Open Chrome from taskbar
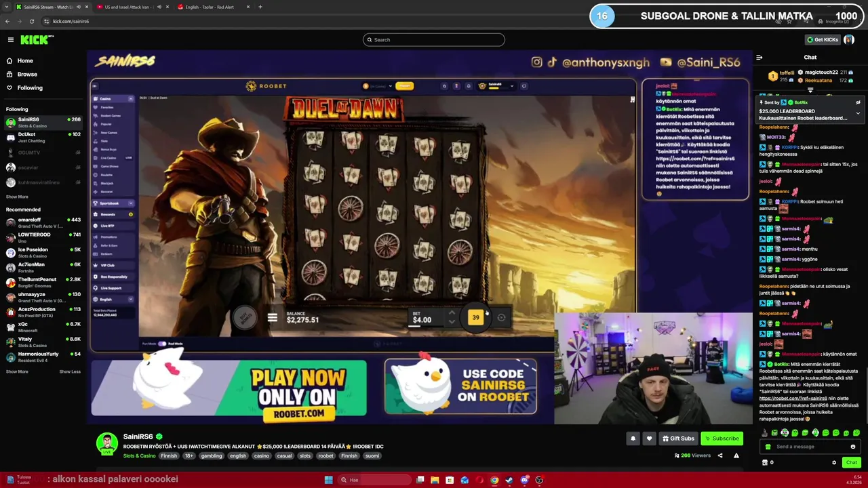 tap(494, 480)
